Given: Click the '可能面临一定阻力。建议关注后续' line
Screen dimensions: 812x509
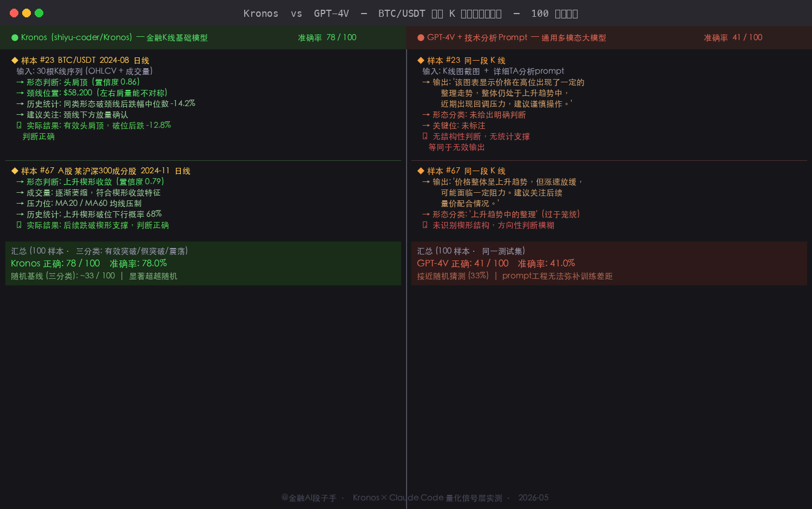Looking at the screenshot, I should click(501, 192).
